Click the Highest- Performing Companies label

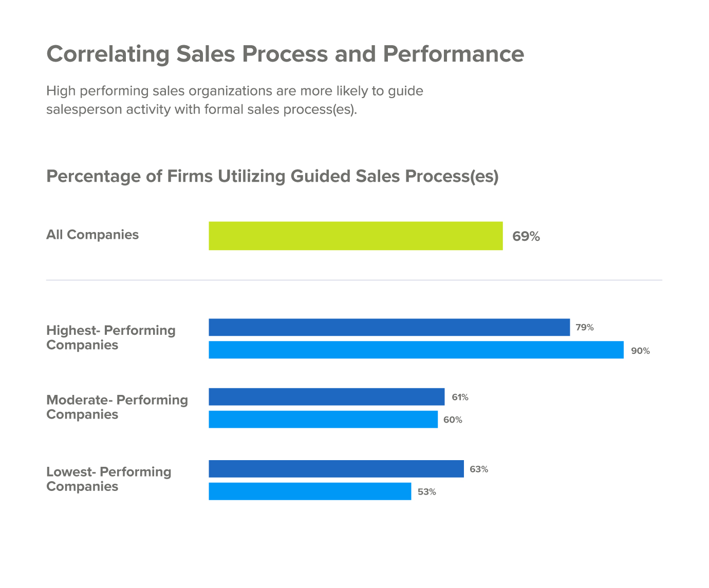point(111,337)
